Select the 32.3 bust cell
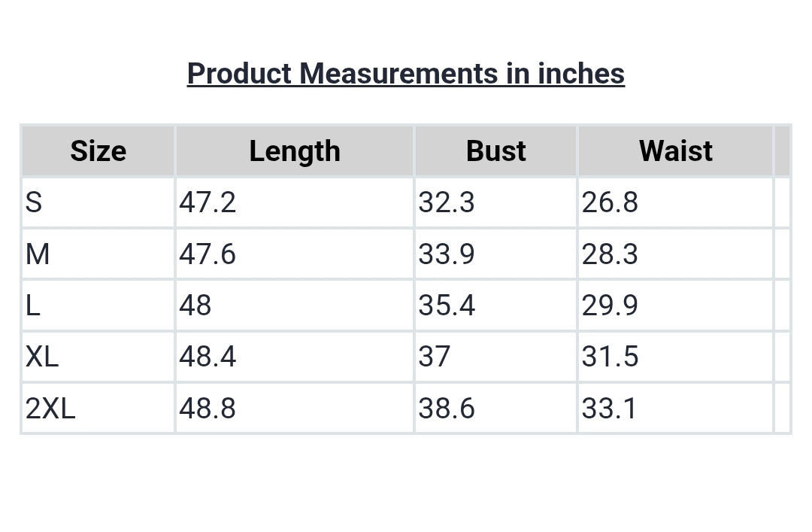The width and height of the screenshot is (812, 532). click(x=495, y=202)
